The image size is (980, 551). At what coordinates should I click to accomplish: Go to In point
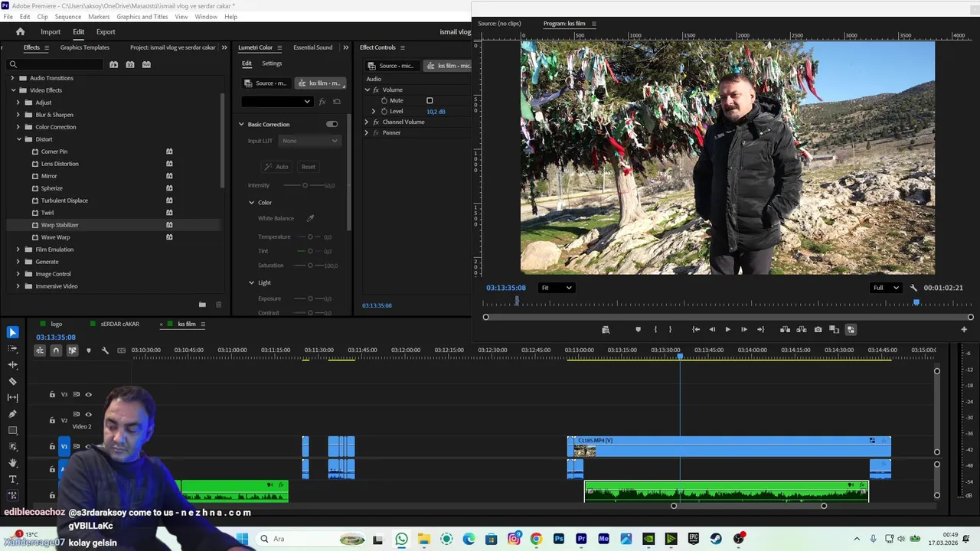coord(696,330)
